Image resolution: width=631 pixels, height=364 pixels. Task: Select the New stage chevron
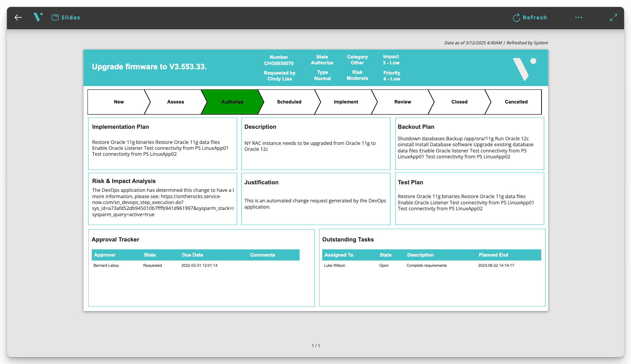pos(119,102)
